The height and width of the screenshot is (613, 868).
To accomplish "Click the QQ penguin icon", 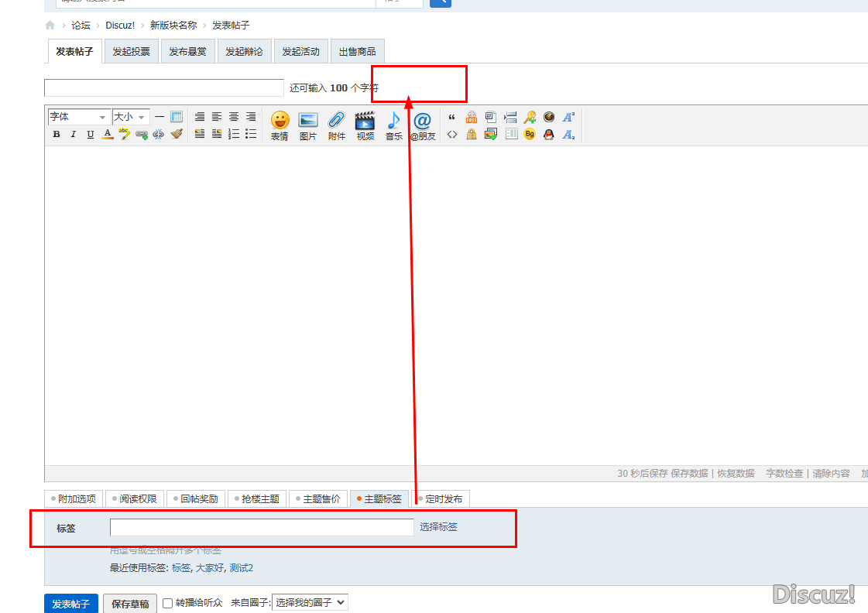I will coord(548,134).
